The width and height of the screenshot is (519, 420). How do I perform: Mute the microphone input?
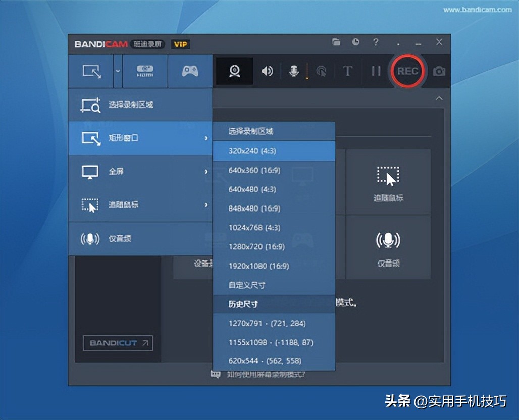point(294,71)
